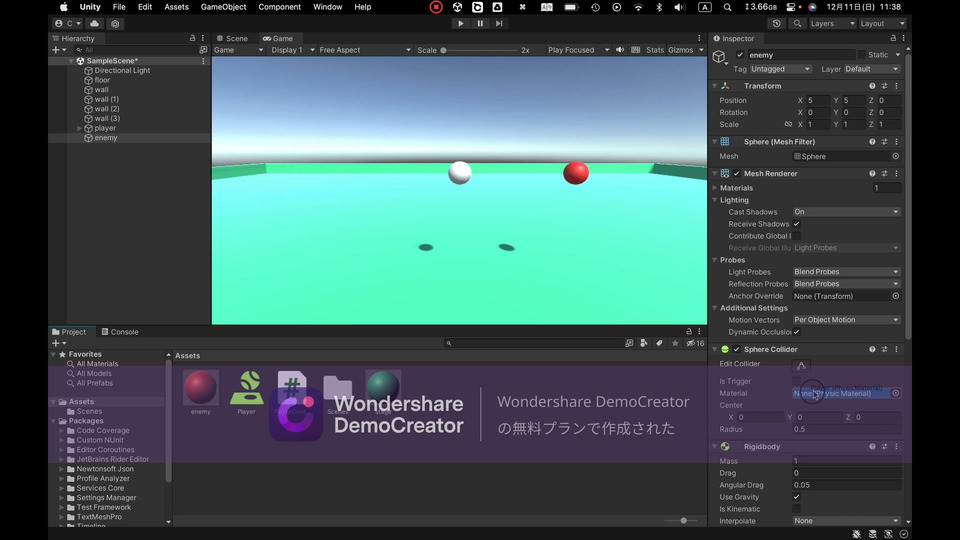
Task: Select enemy material asset thumbnail
Action: click(201, 388)
